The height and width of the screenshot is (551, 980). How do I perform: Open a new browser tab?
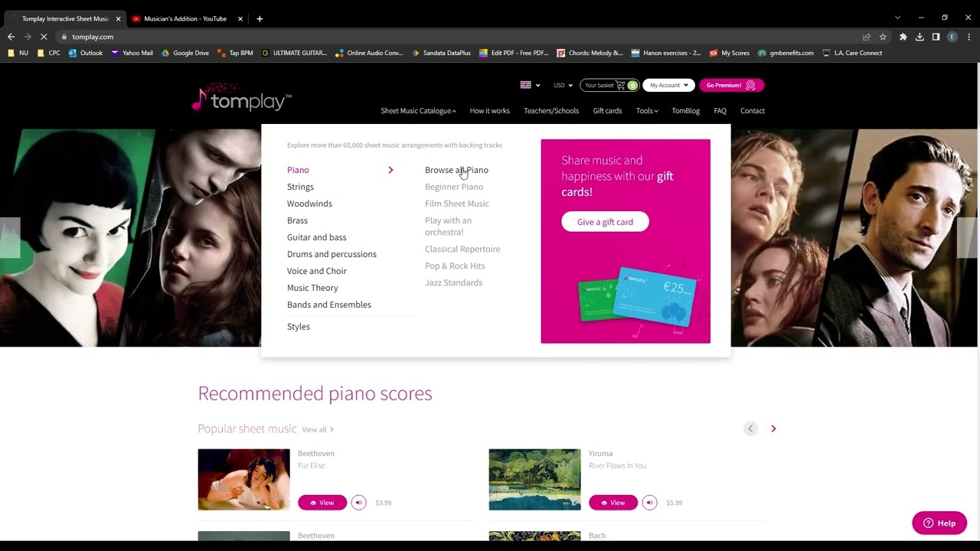point(260,18)
